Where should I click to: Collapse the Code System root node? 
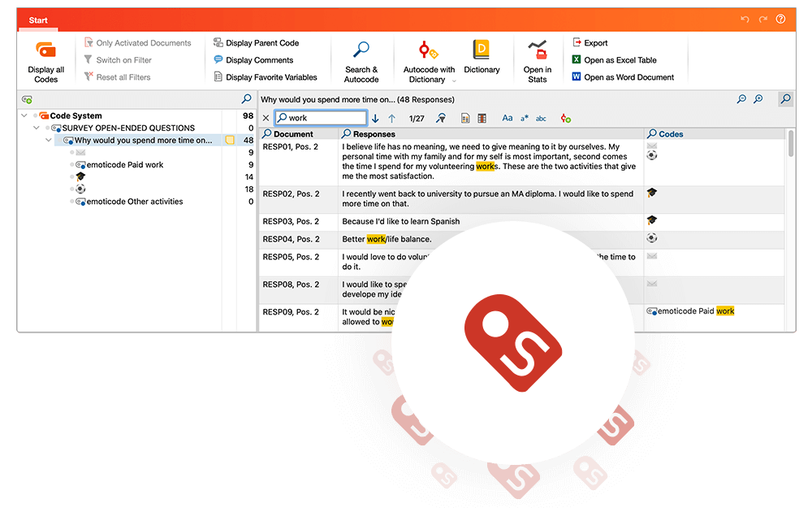[24, 115]
